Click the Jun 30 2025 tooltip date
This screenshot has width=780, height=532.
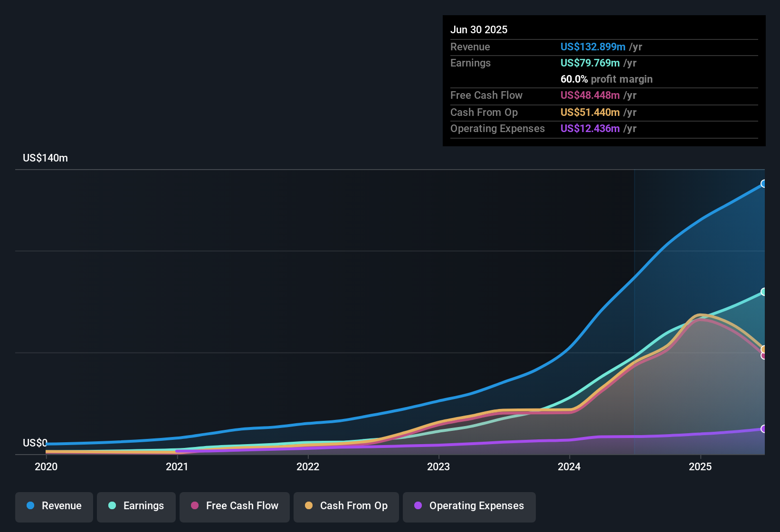point(479,30)
